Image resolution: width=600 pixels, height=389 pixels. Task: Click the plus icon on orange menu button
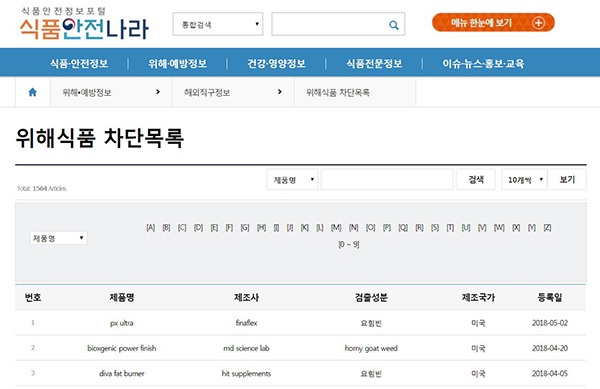click(x=538, y=23)
